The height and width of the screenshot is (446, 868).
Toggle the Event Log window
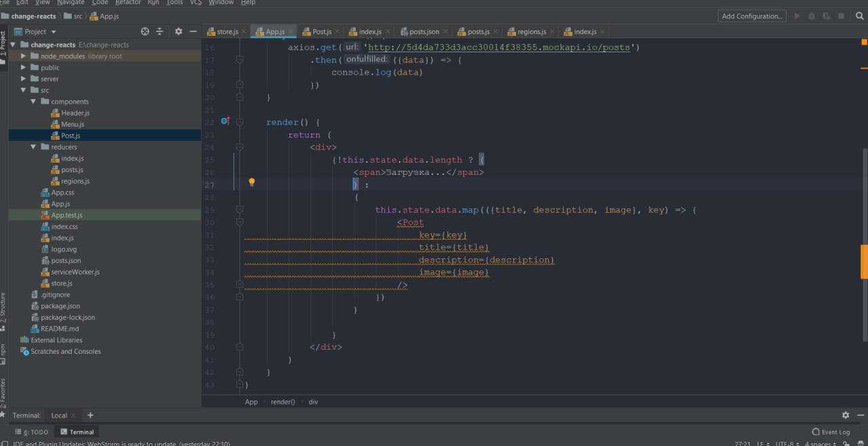point(831,432)
